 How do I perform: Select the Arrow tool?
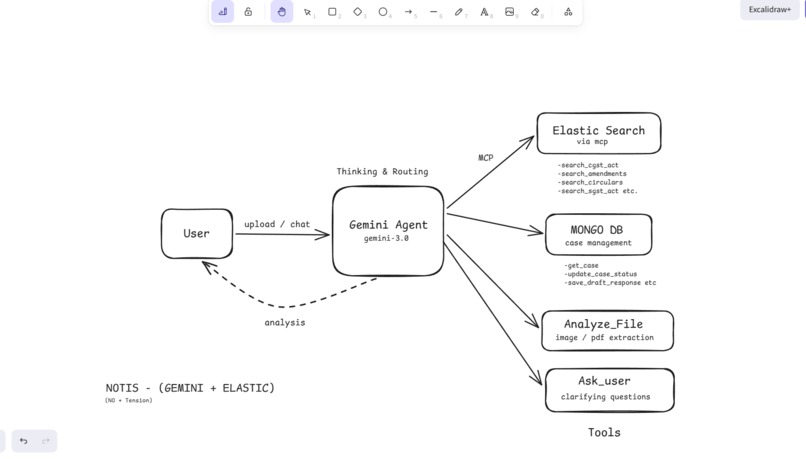click(x=409, y=12)
